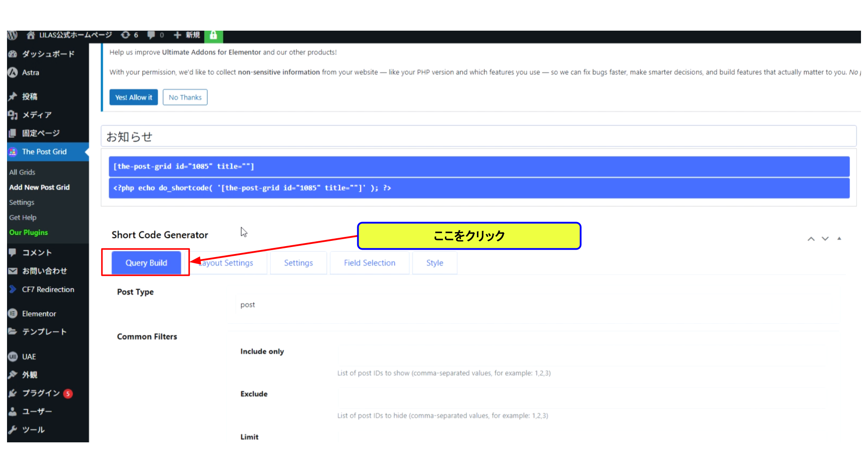The image size is (868, 473).
Task: Click the Common Filters label
Action: pos(147,336)
